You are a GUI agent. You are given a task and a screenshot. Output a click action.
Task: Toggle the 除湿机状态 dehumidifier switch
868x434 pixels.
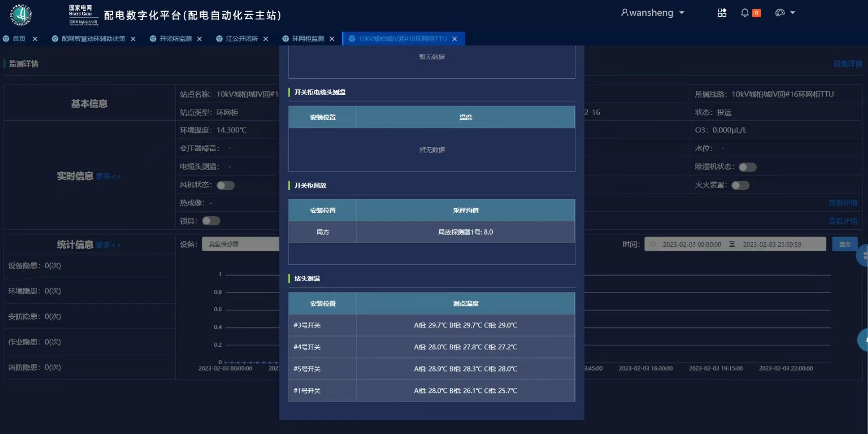click(748, 167)
